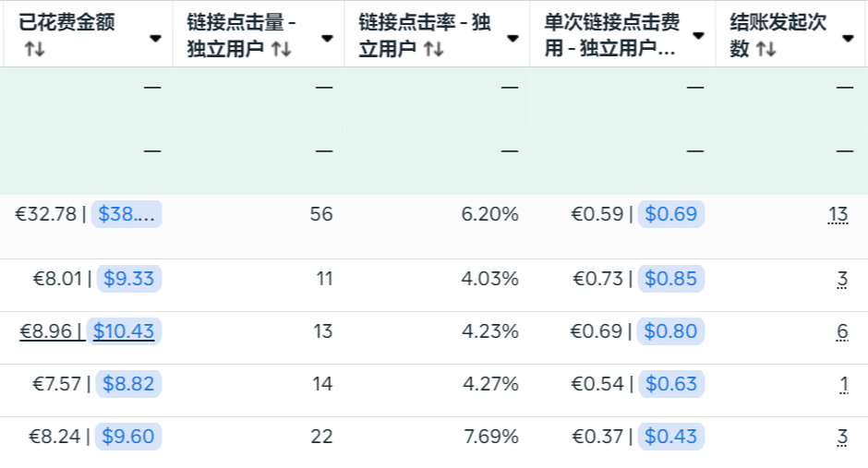Click sort arrows icon beside 结账发起次数
This screenshot has height=468, width=868.
[x=766, y=50]
